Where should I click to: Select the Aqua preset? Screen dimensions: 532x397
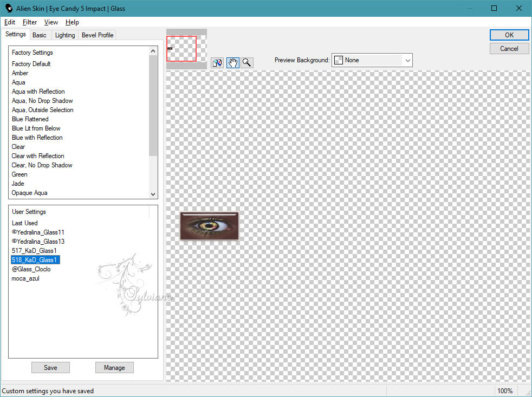pyautogui.click(x=18, y=82)
